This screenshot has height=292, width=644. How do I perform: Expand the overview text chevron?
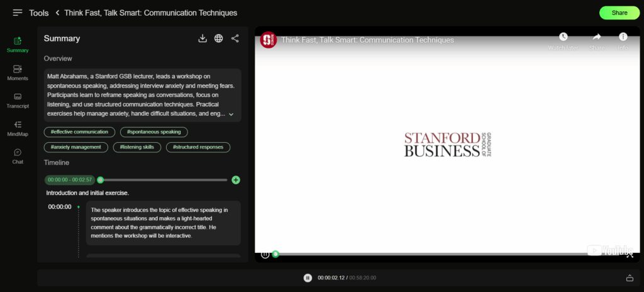231,115
